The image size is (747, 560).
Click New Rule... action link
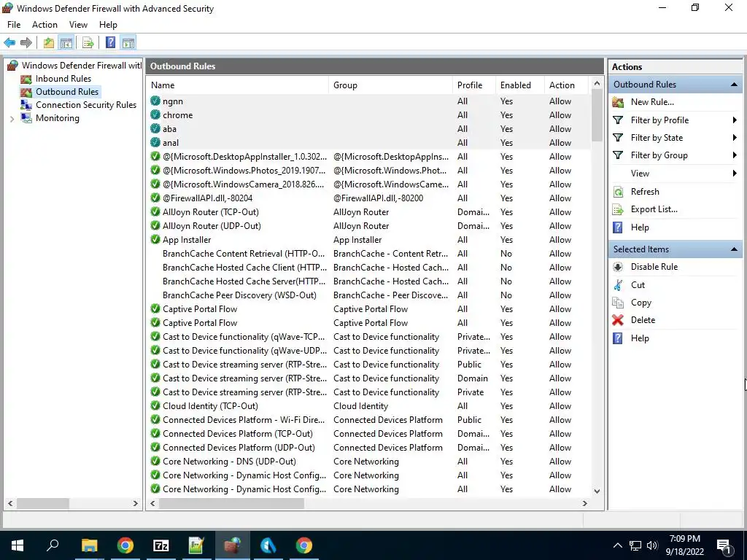point(652,102)
